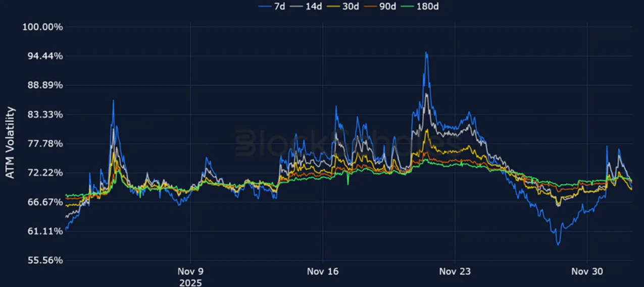Screen dimensions: 644x287
Task: Click the 61.11% y-axis label
Action: coord(44,231)
